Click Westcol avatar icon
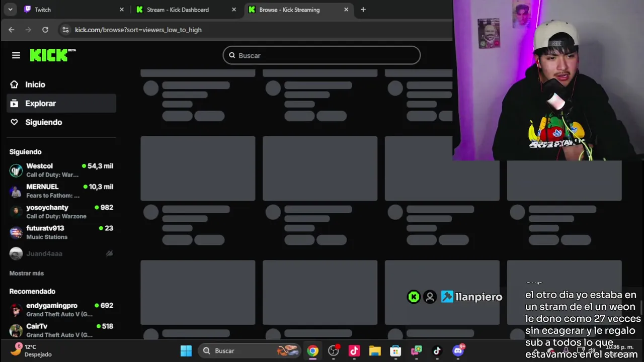 (x=16, y=170)
